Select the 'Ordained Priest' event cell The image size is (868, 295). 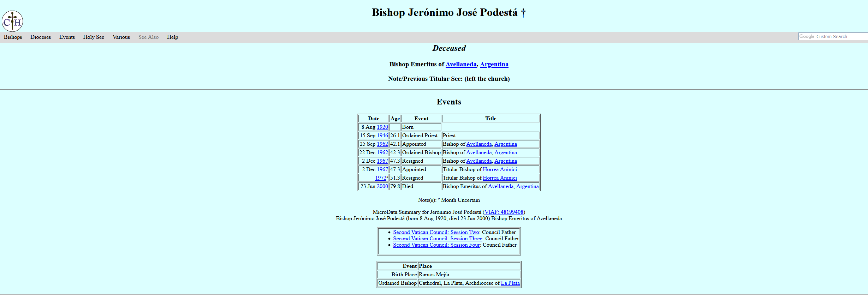(x=421, y=136)
